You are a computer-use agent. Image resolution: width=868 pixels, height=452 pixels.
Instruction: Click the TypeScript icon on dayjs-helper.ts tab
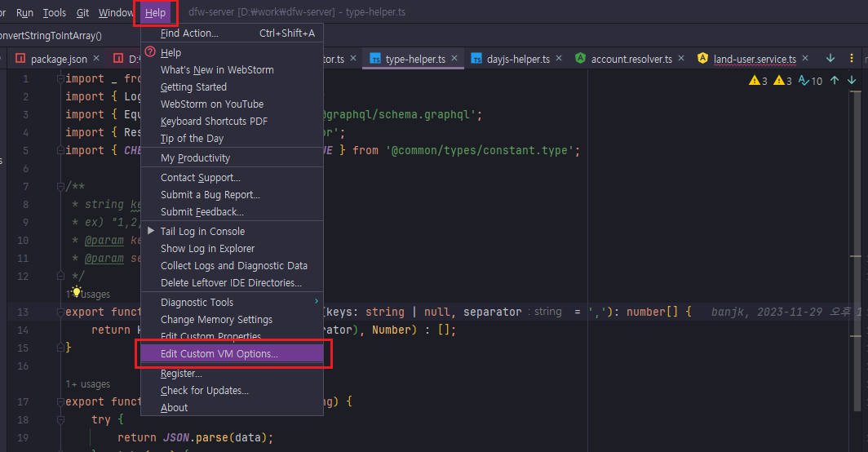pyautogui.click(x=476, y=59)
